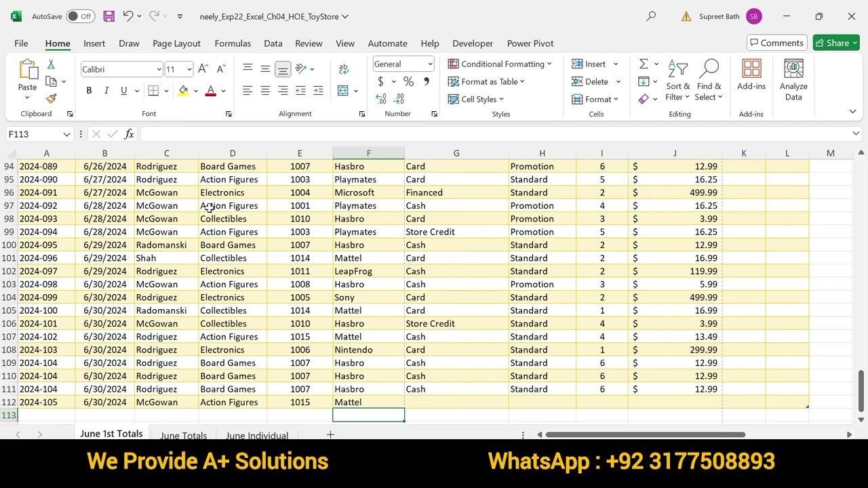Screen dimensions: 868x488
Task: Open the search magnifier in title bar
Action: point(651,16)
